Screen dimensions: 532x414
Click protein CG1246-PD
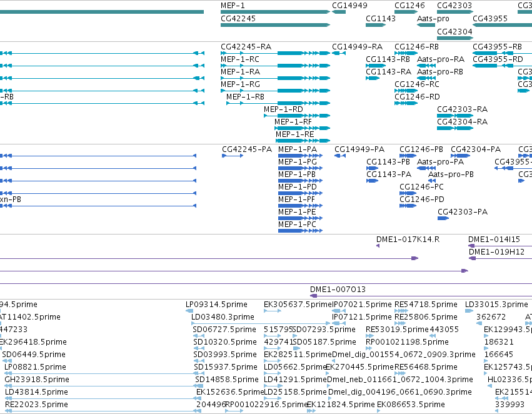click(408, 206)
